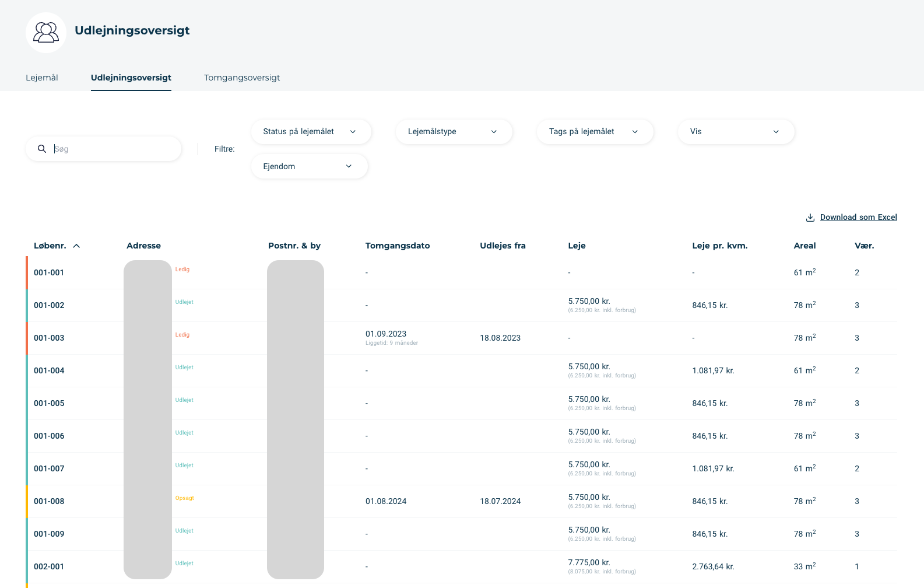Click the Tomgangsdato column header
Screen dimensions: 924x588
pyautogui.click(x=398, y=246)
